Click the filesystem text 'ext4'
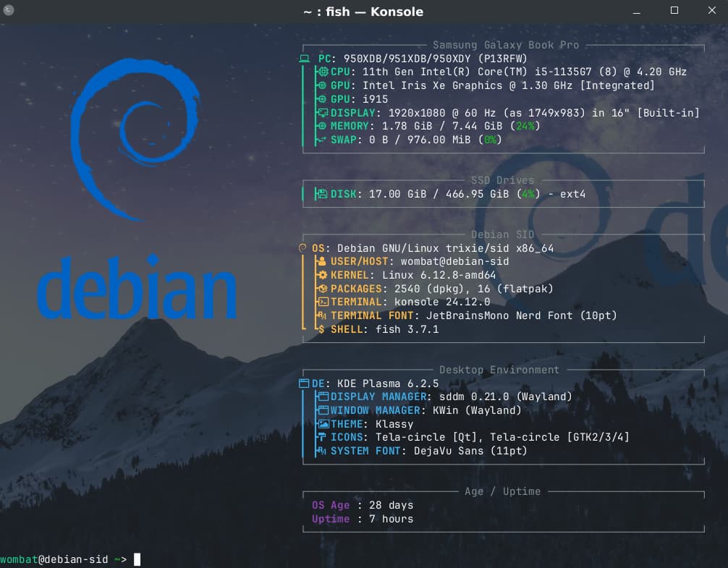 [572, 194]
